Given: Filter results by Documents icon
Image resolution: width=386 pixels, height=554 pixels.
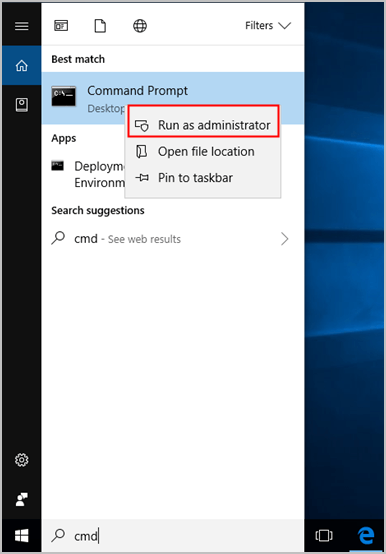Looking at the screenshot, I should coord(100,26).
